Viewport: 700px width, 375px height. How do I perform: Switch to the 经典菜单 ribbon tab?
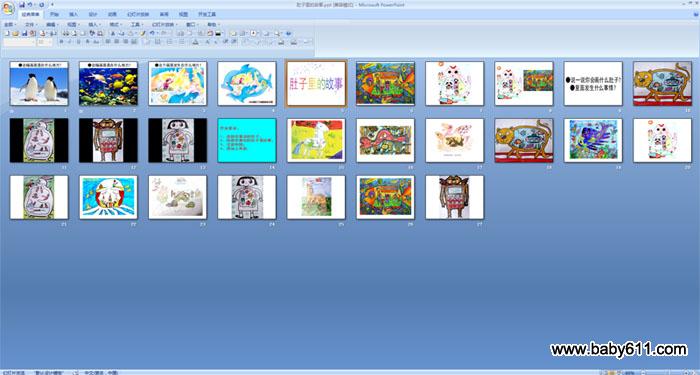tap(31, 14)
